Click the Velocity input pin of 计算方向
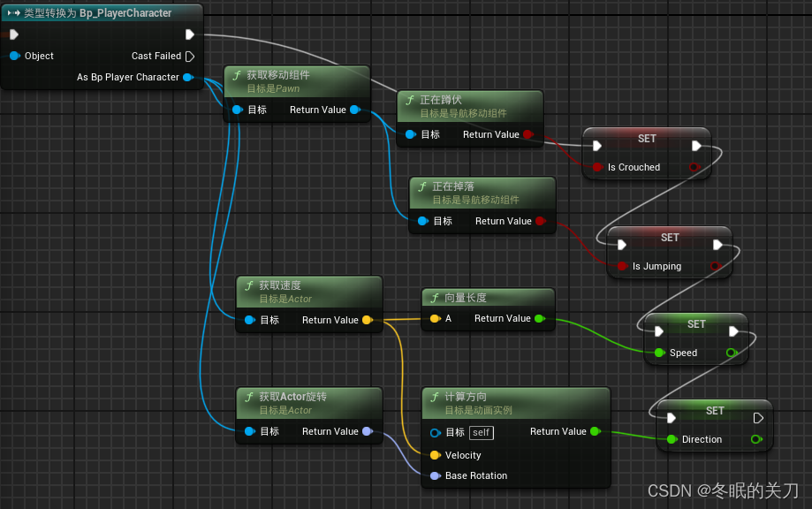 click(434, 455)
